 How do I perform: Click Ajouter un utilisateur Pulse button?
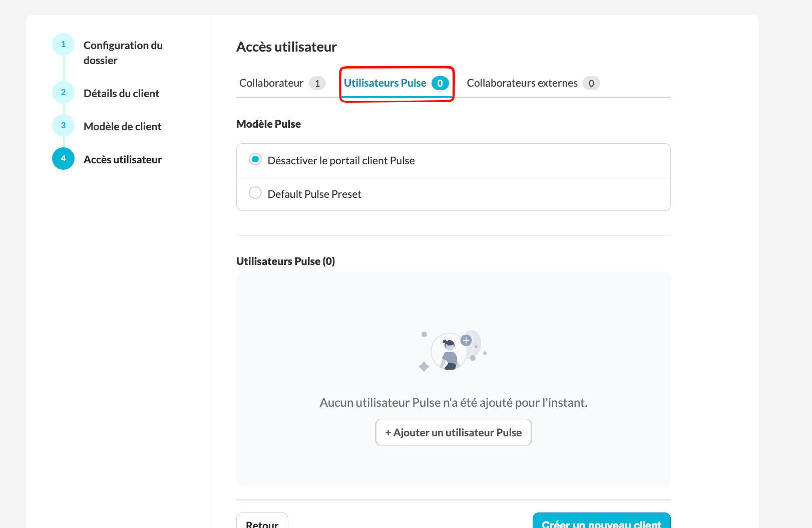coord(453,432)
